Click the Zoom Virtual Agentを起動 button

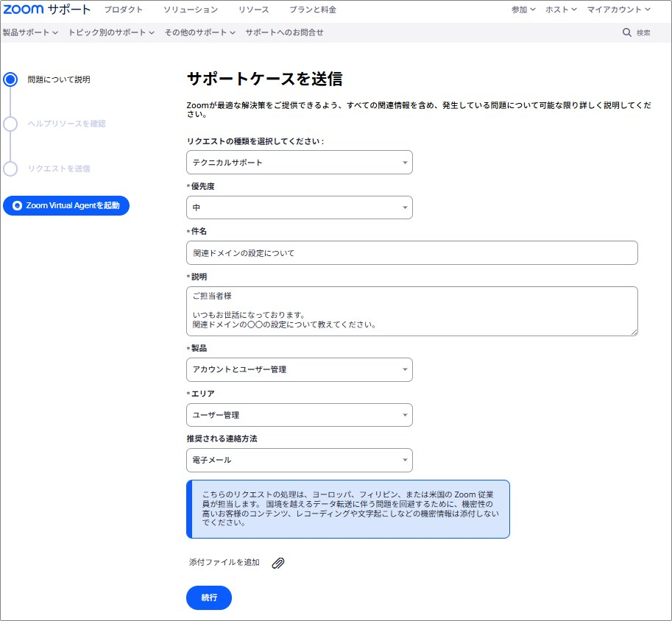66,205
